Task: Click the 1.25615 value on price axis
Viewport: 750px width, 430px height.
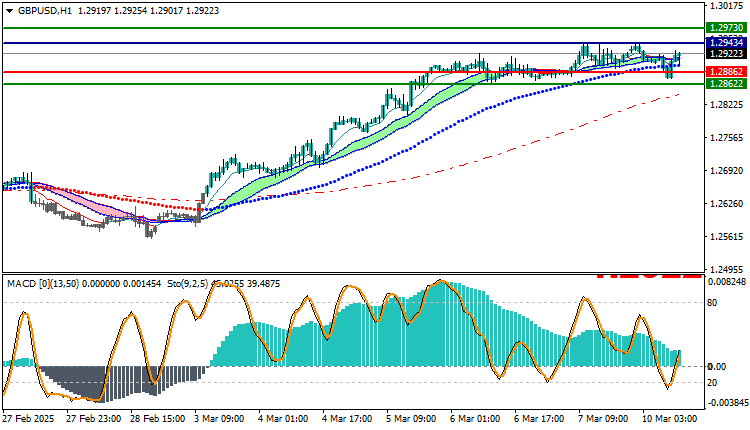Action: (727, 237)
